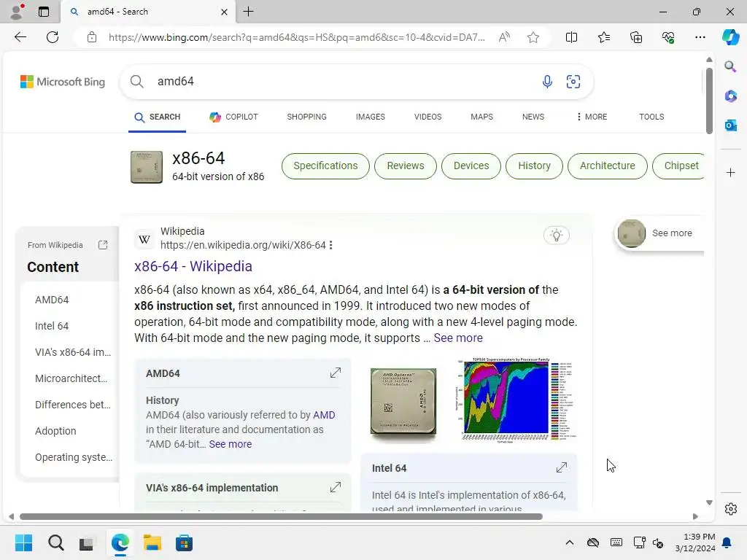Screen dimensions: 747x560
Task: Switch to the MAPS tab
Action: (x=481, y=117)
